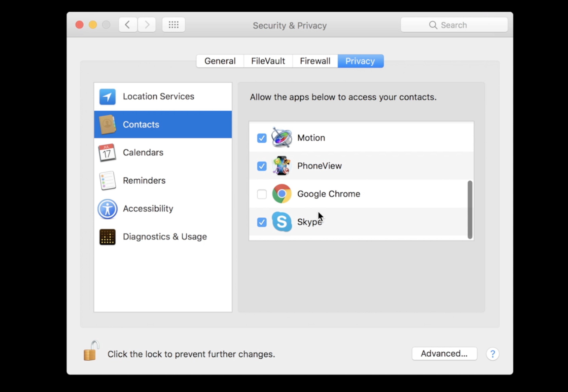This screenshot has width=568, height=392.
Task: Minimize window with yellow button
Action: point(93,25)
